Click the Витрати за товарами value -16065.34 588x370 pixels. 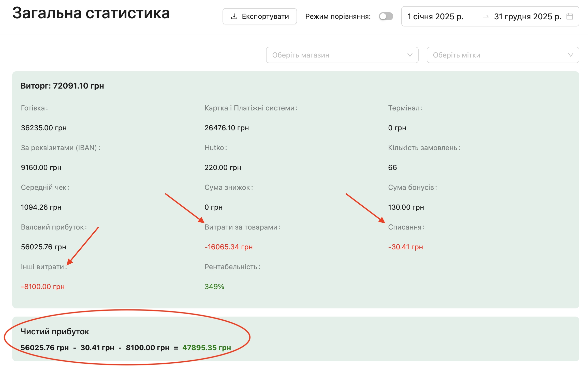coord(228,247)
